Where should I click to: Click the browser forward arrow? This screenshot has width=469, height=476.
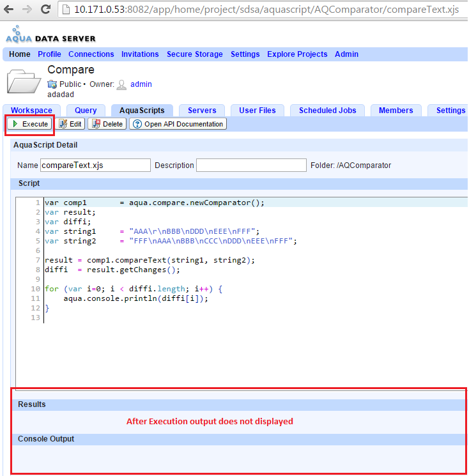pos(27,10)
